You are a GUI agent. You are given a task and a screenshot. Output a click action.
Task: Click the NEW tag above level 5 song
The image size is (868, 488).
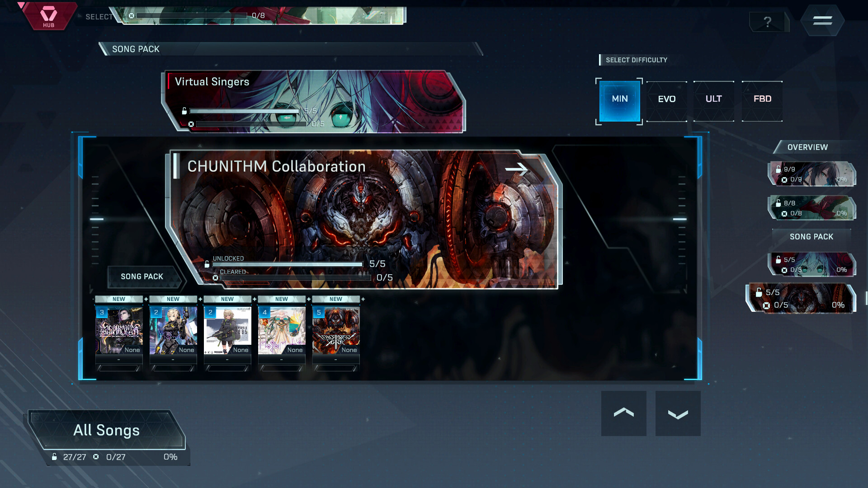coord(336,299)
